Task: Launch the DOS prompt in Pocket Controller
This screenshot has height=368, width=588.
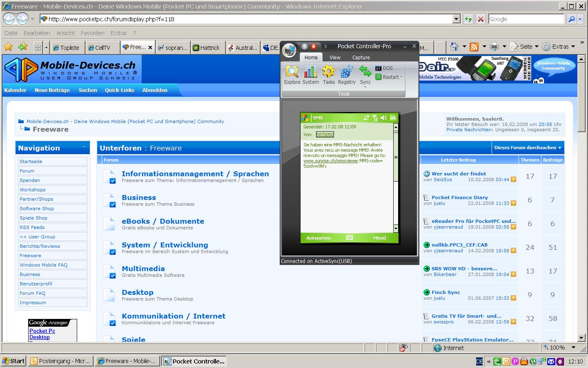Action: [384, 68]
